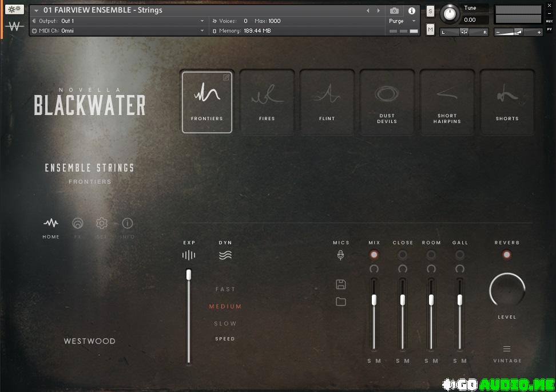This screenshot has height=392, width=556.
Task: Click the EXP expression vertical slider
Action: 189,316
